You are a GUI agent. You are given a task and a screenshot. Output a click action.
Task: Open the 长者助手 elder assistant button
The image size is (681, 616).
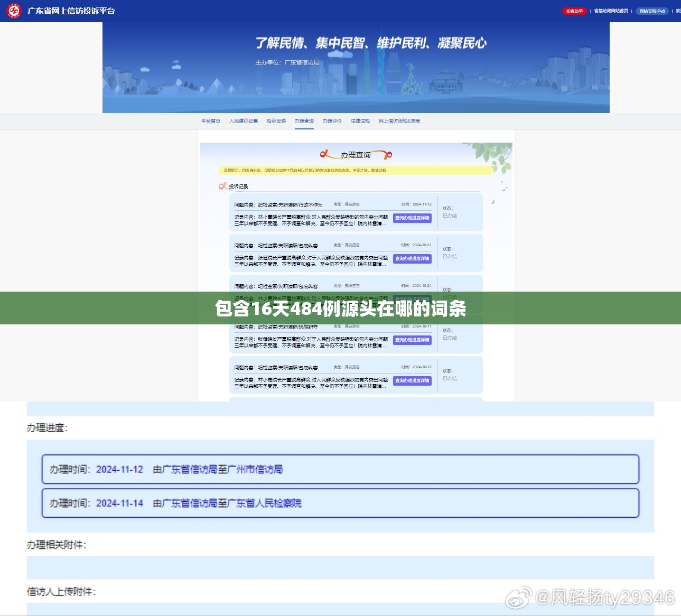click(x=574, y=11)
